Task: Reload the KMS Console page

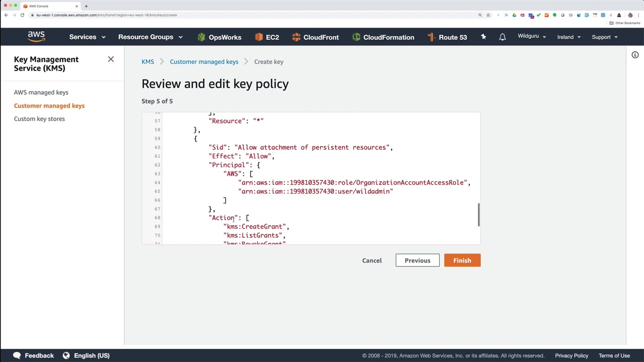Action: [x=22, y=15]
